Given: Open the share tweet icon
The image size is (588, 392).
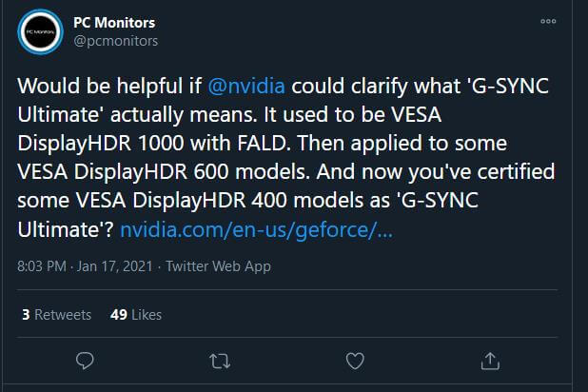Looking at the screenshot, I should click(490, 361).
